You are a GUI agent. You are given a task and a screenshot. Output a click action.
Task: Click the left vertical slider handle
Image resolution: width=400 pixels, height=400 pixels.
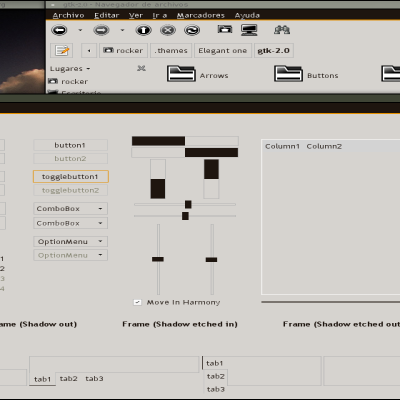tap(158, 259)
